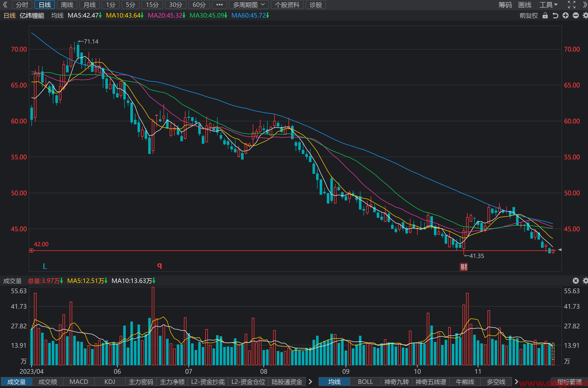The height and width of the screenshot is (388, 588).
Task: Close the 成交量 volume panel
Action: 576,281
